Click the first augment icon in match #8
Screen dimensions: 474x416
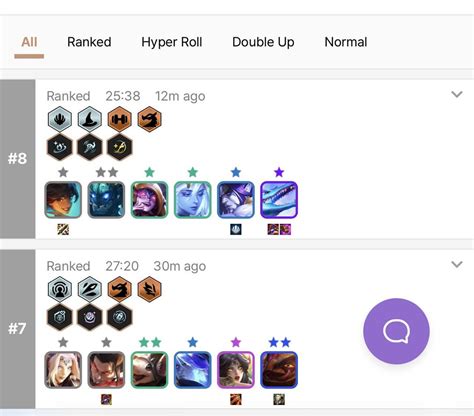pos(60,147)
